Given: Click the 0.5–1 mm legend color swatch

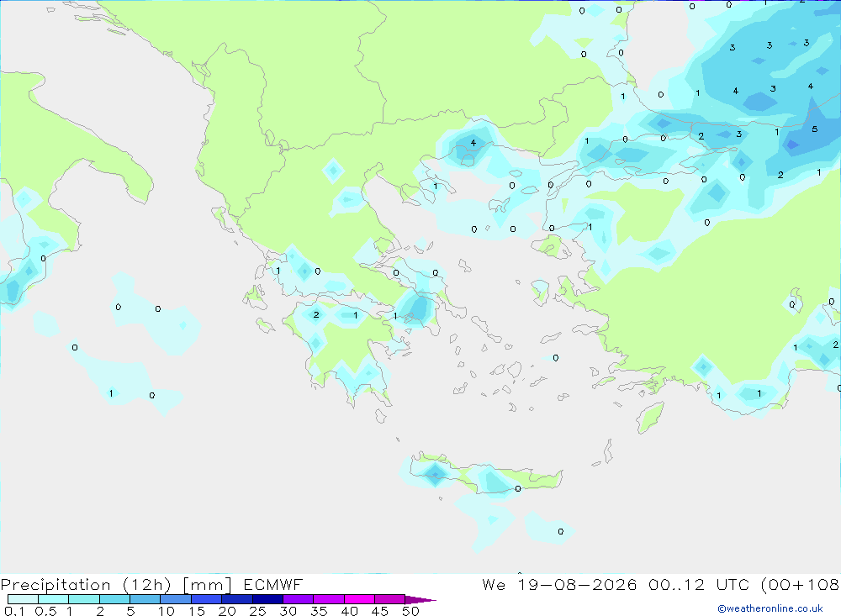Looking at the screenshot, I should click(x=53, y=599).
